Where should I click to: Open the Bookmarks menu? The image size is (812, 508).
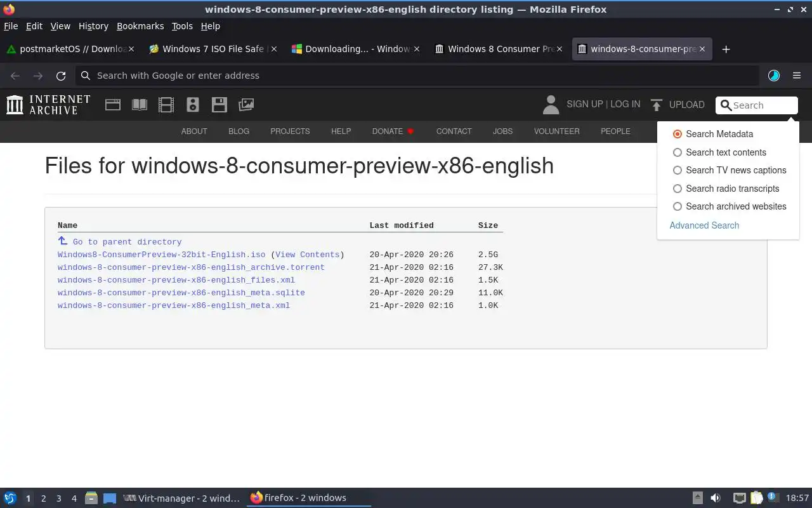(x=140, y=26)
